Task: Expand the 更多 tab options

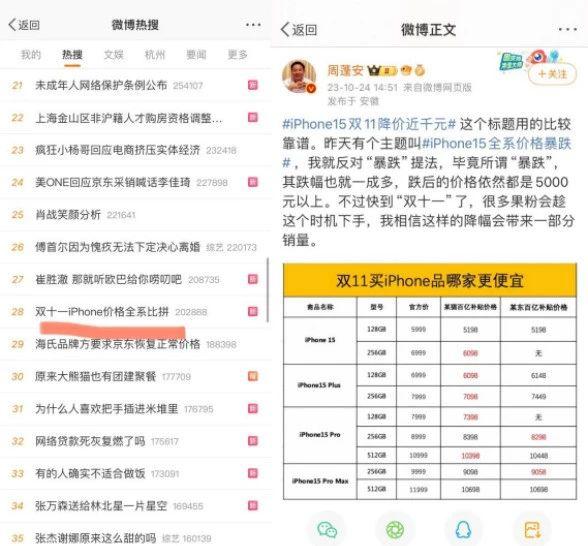Action: (238, 55)
